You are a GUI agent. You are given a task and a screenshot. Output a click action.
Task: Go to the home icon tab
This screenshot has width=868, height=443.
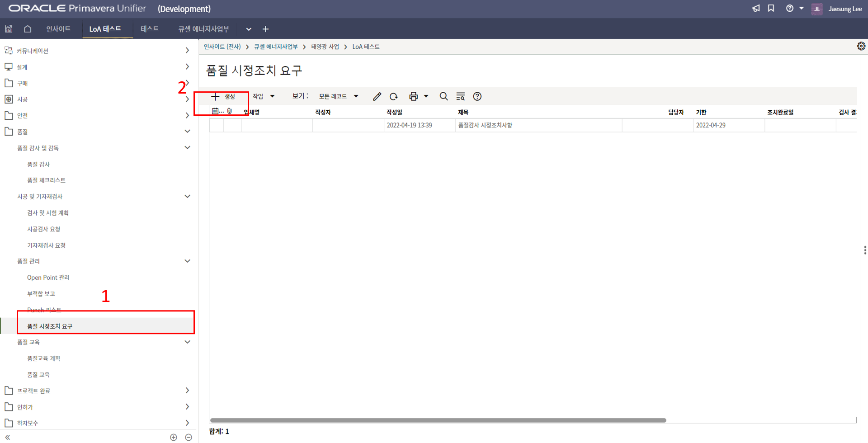point(28,29)
